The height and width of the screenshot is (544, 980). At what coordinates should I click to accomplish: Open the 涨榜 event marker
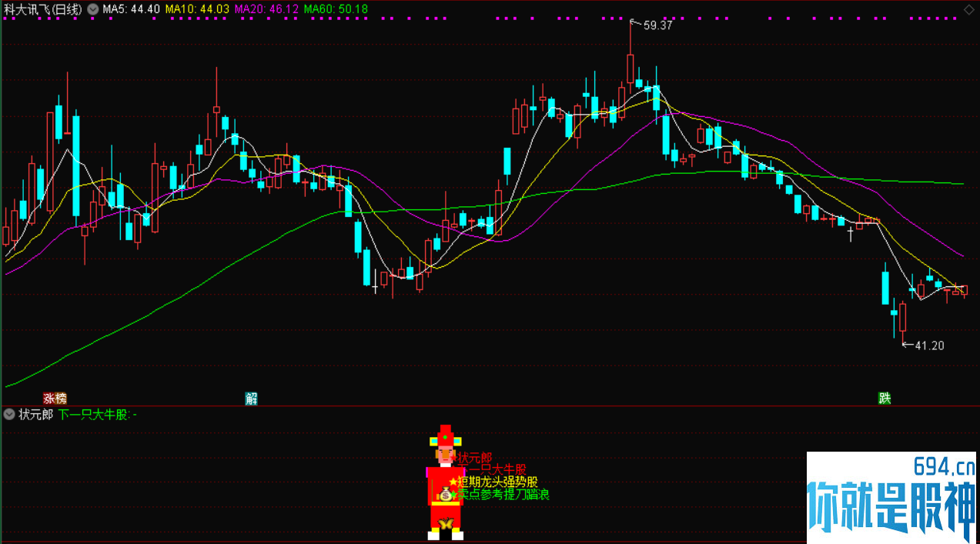tap(55, 399)
